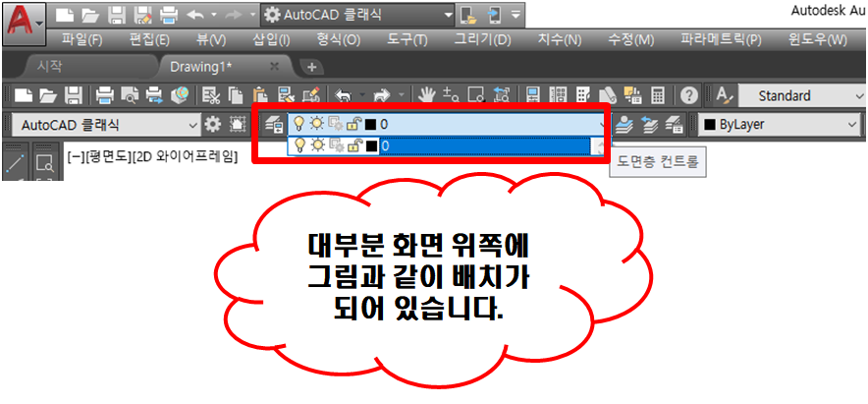This screenshot has width=868, height=404.
Task: Open the 편집(E) menu
Action: tap(148, 40)
